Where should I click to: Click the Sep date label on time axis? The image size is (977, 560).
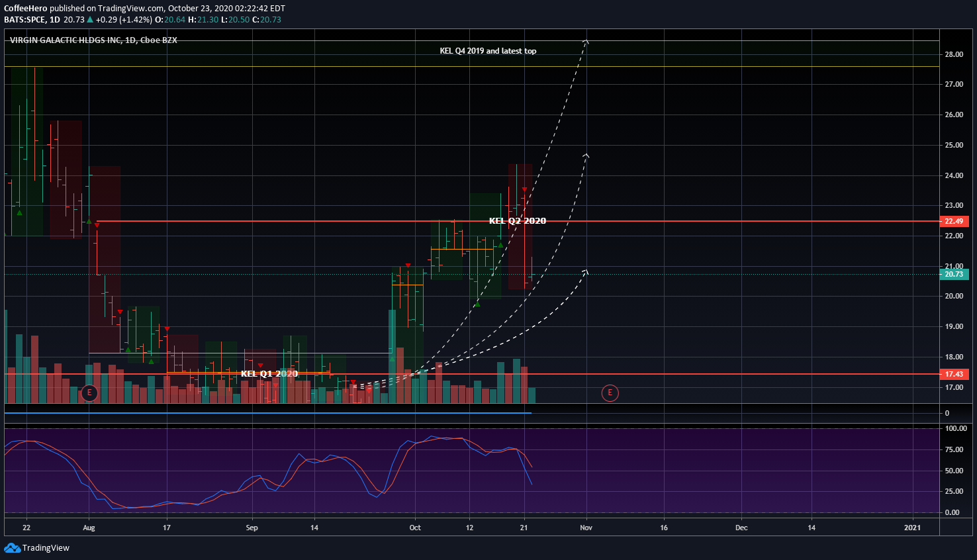[252, 528]
